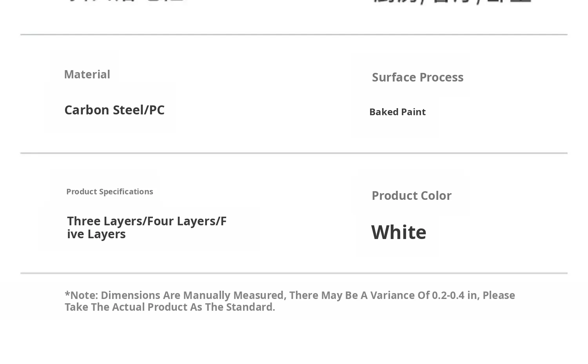Screen dimensions: 588x364
Task: Click the divider line below Carbon Steel/PC
Action: pos(294,153)
